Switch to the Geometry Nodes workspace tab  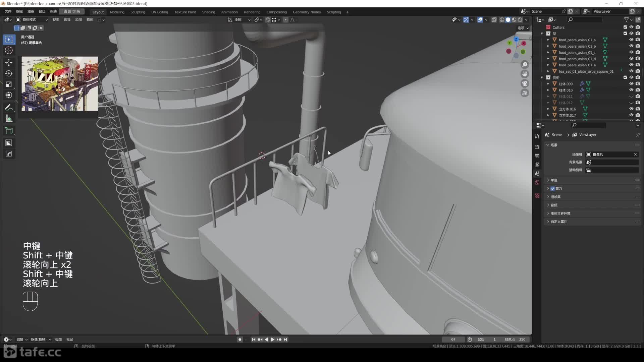click(307, 12)
